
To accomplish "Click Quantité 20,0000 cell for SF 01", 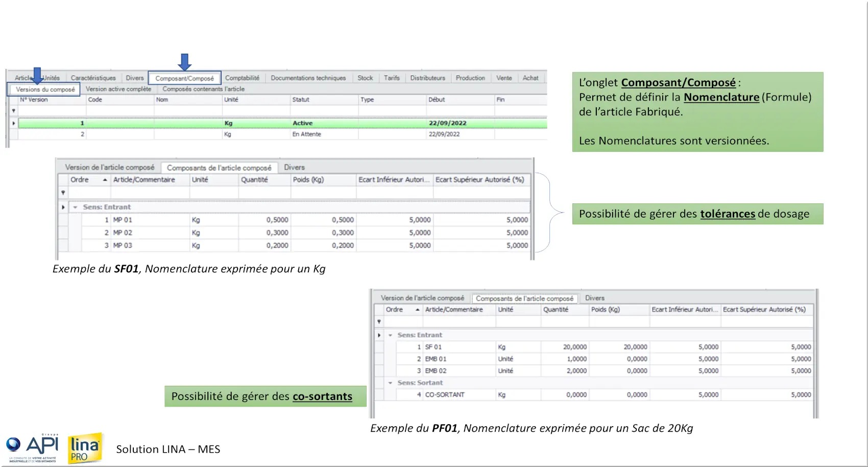I will click(565, 347).
